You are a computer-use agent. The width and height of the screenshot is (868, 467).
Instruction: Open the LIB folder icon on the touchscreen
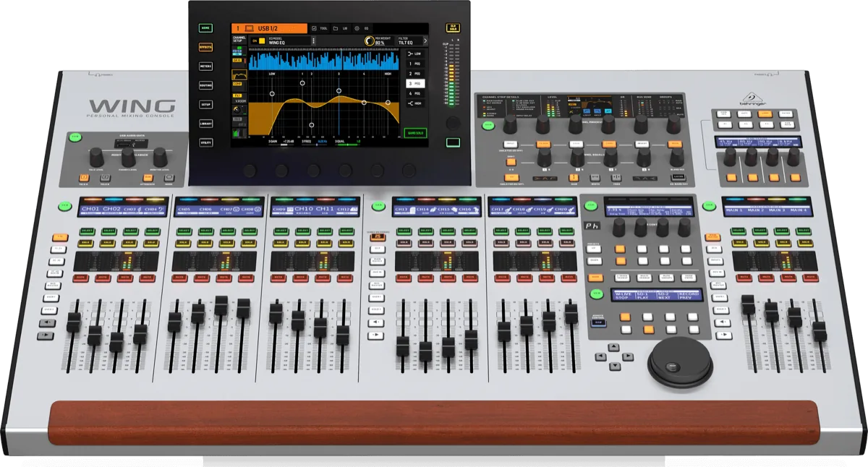pyautogui.click(x=336, y=28)
